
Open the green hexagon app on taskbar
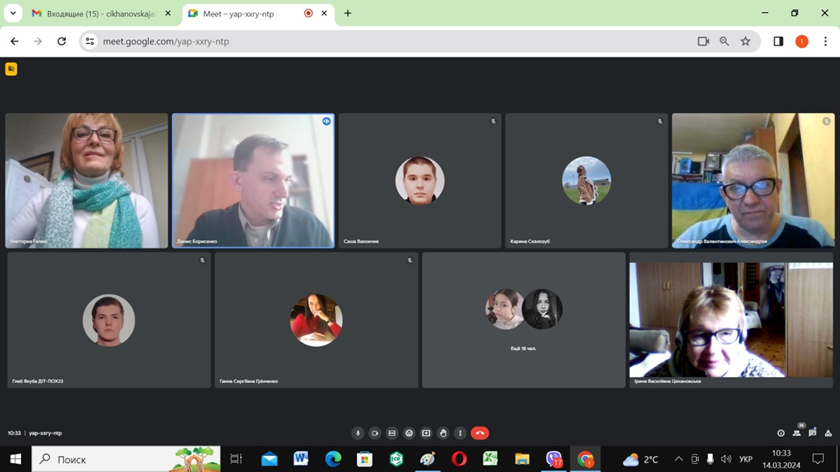(396, 459)
